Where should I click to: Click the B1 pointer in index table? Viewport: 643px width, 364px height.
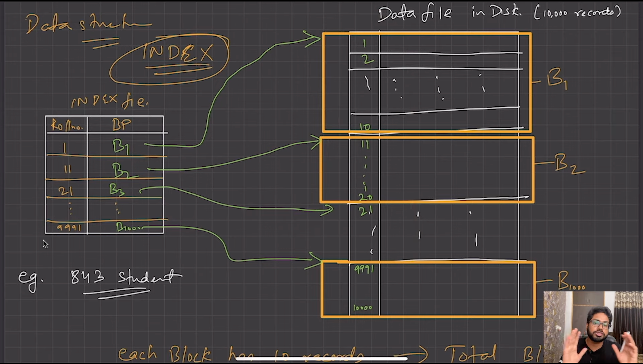[x=121, y=146]
